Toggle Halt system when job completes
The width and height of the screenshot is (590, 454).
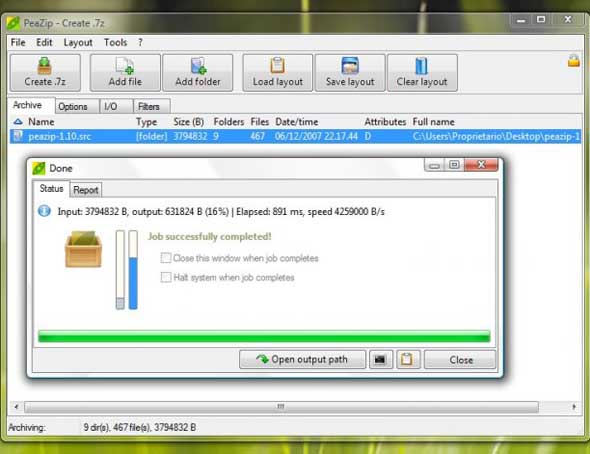click(166, 277)
